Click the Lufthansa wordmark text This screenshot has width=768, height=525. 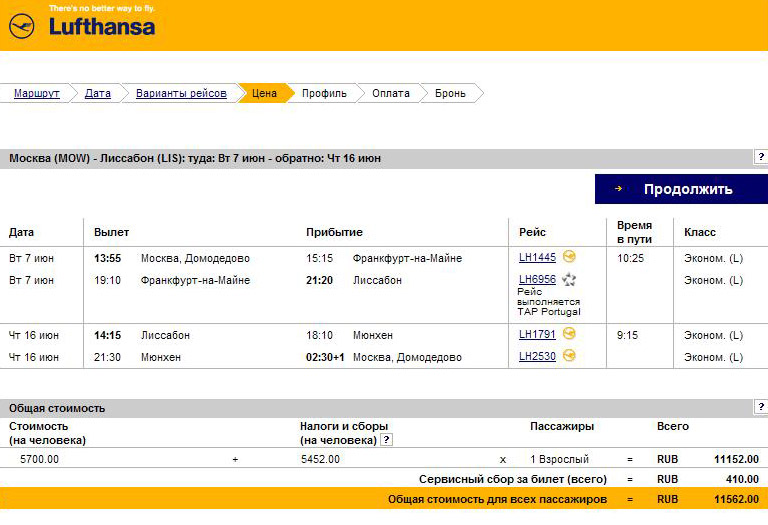(x=102, y=26)
